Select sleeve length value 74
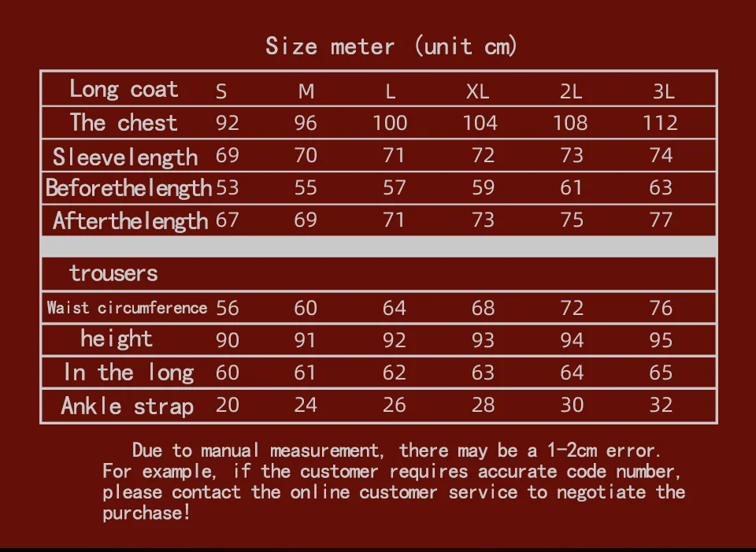The width and height of the screenshot is (756, 552). point(661,155)
